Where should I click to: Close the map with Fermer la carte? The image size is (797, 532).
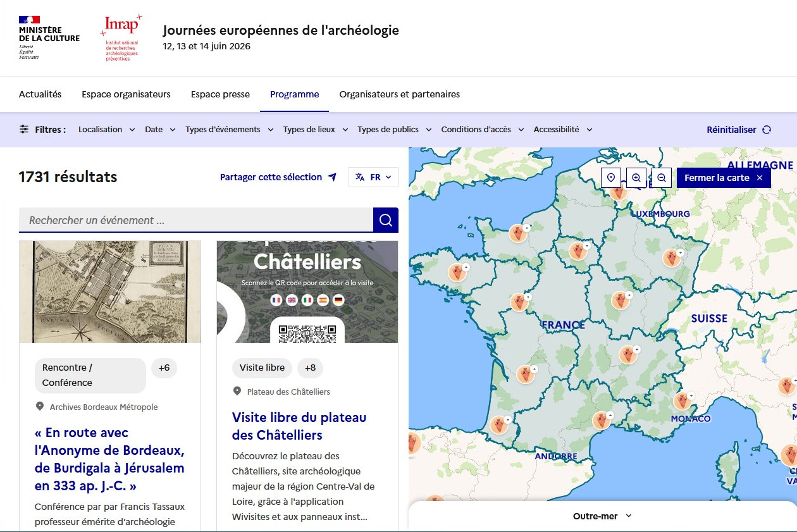click(724, 178)
